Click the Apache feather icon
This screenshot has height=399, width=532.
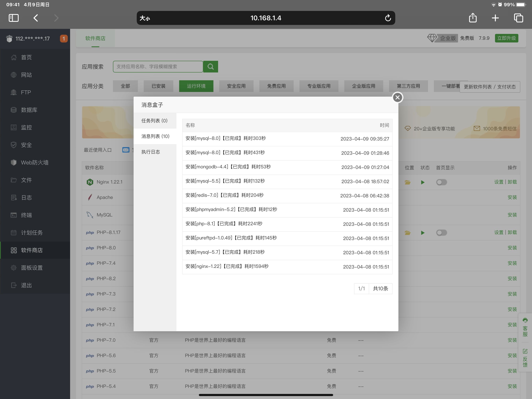click(90, 197)
